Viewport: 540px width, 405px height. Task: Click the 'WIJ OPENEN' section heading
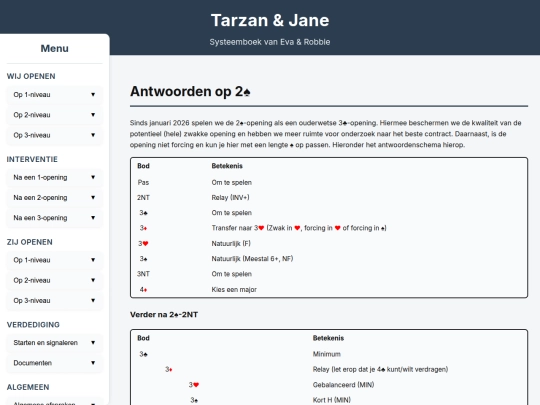(x=31, y=76)
